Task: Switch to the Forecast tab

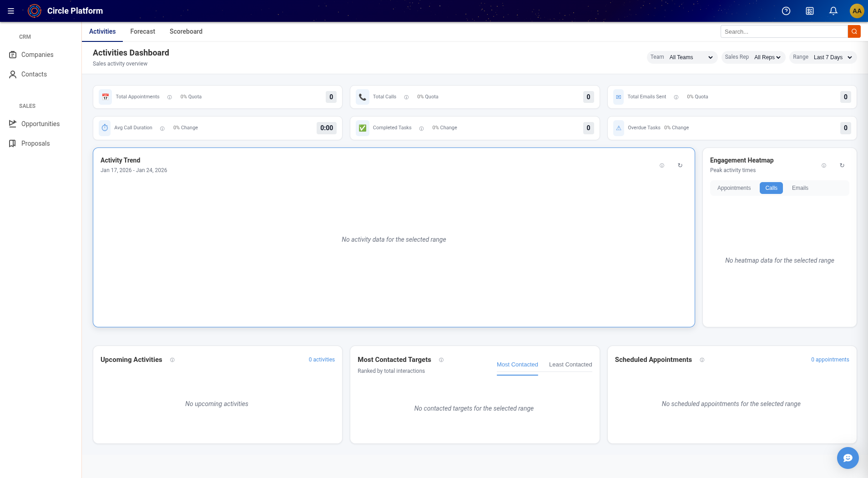Action: (x=142, y=31)
